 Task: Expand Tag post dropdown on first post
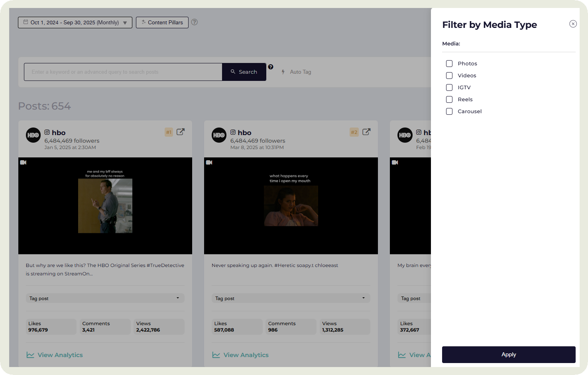[105, 298]
